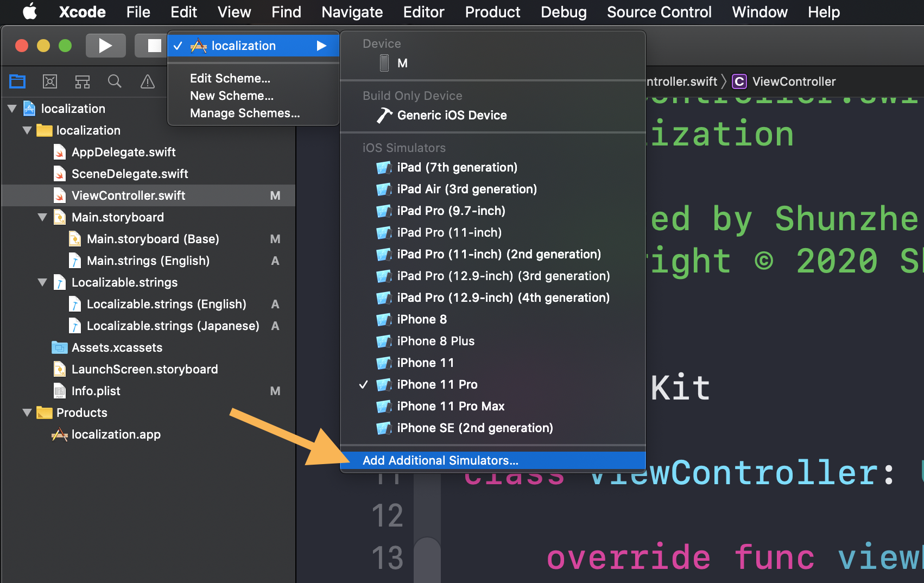The height and width of the screenshot is (583, 924).
Task: Select iPad Pro (11-inch) simulator
Action: click(493, 232)
